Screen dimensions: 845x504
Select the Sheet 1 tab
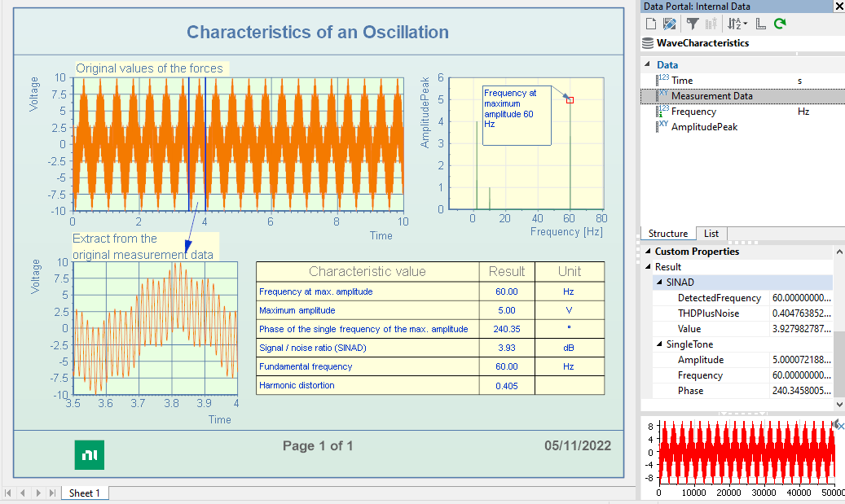(x=85, y=493)
